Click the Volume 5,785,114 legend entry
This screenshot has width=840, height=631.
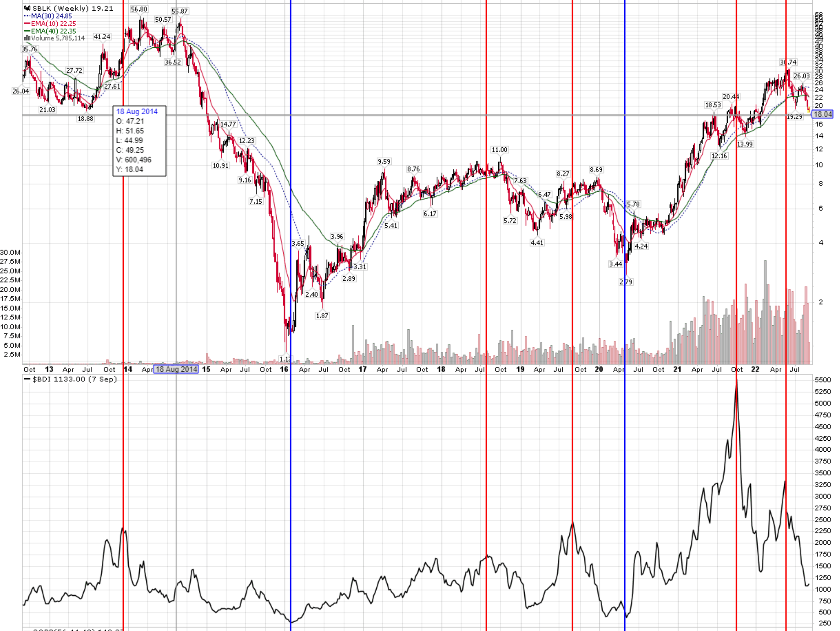coord(54,38)
